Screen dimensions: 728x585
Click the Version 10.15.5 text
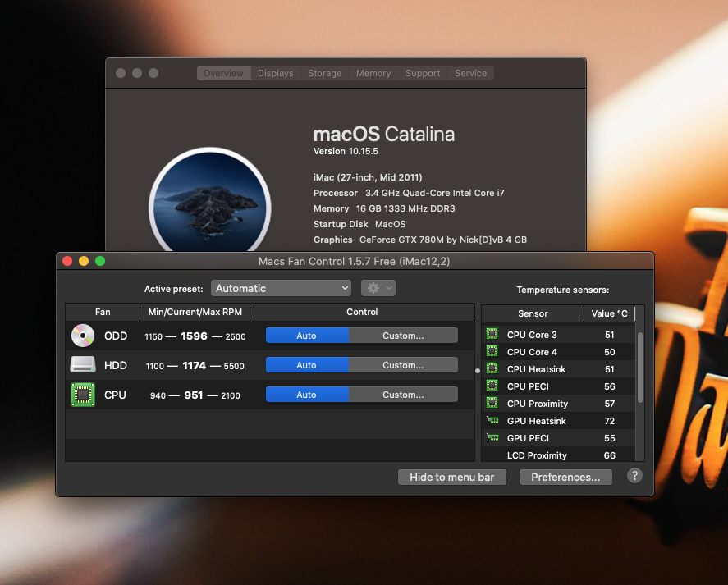click(x=346, y=151)
